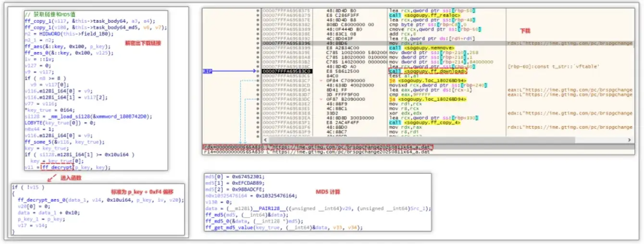The height and width of the screenshot is (244, 644).
Task: Click the RIP instruction pointer label
Action: (208, 71)
